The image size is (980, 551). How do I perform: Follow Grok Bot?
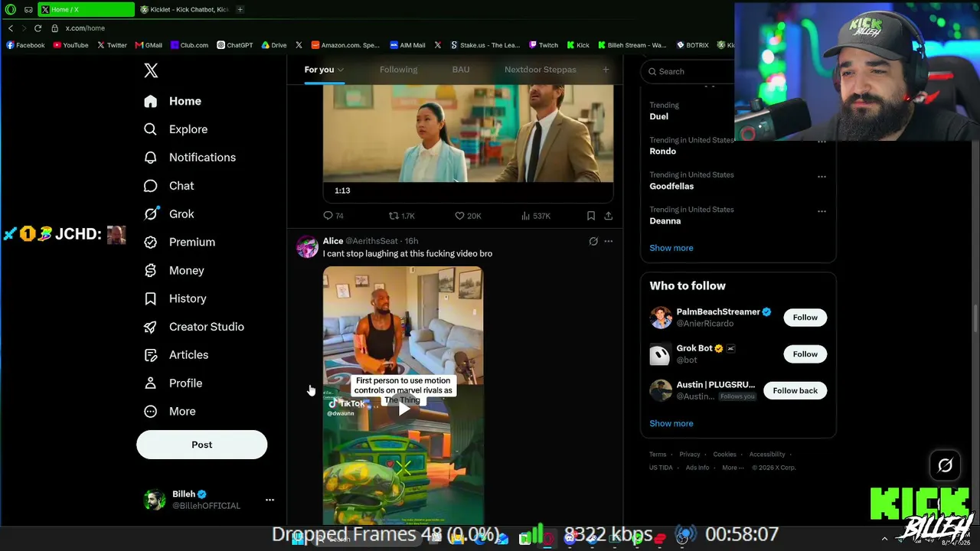tap(805, 354)
